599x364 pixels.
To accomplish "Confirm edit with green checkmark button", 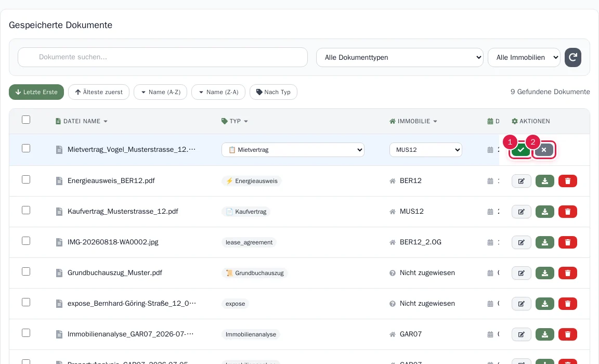I will [x=520, y=150].
